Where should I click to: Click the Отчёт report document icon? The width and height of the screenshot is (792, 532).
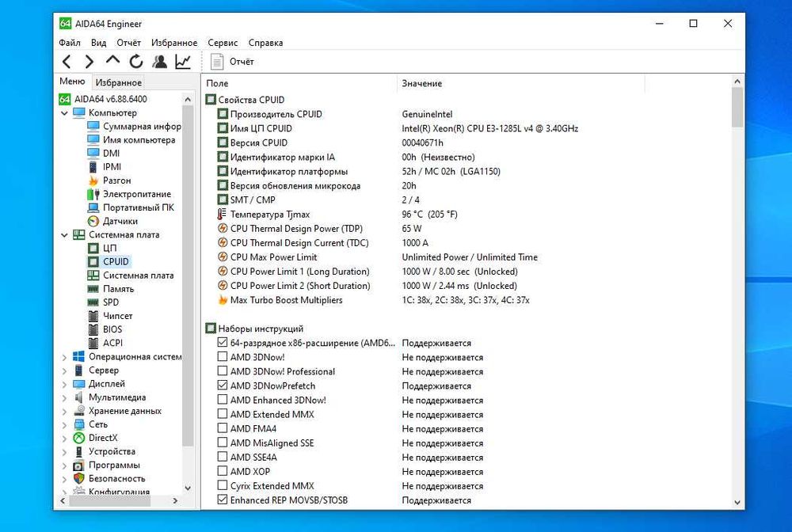[217, 62]
